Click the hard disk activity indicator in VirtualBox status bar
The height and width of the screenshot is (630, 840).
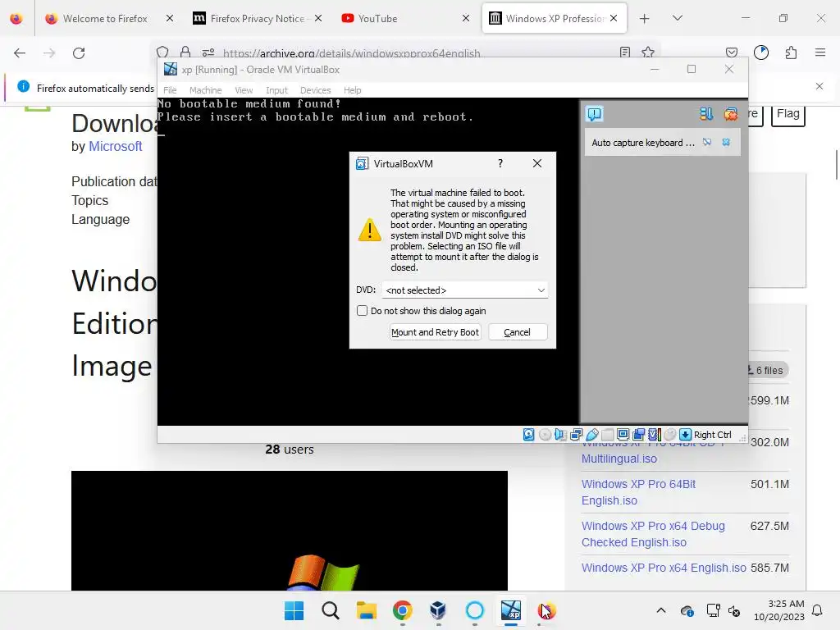coord(529,435)
